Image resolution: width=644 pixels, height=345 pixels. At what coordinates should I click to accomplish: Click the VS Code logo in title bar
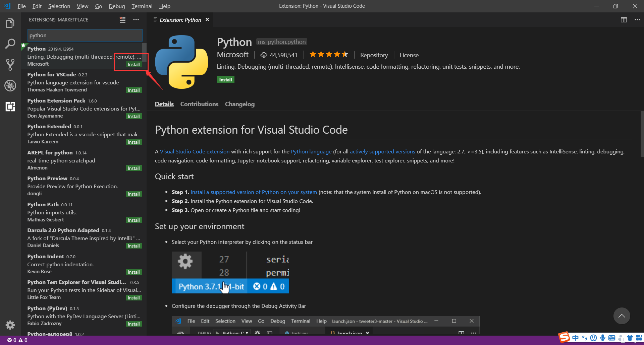point(7,6)
